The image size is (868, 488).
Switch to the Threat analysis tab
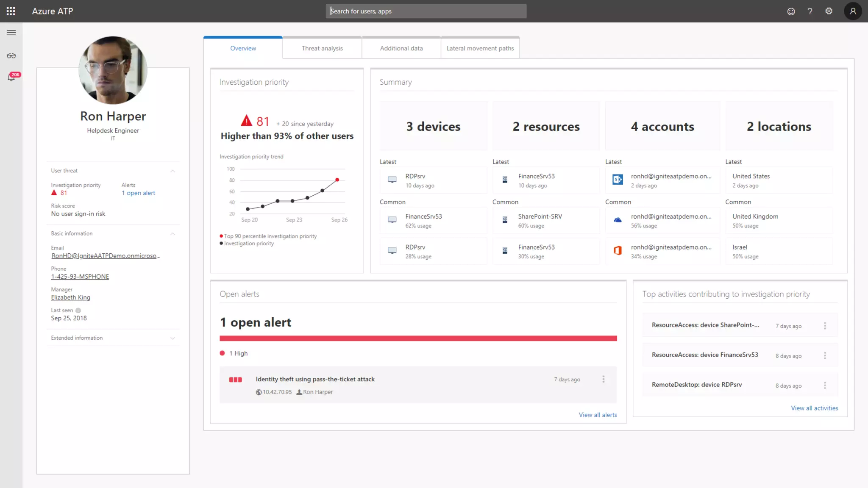point(322,48)
